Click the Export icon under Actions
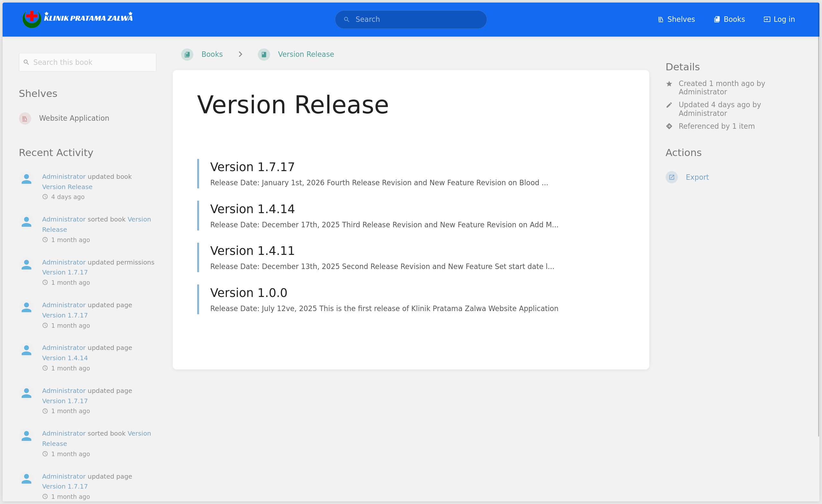 tap(671, 177)
